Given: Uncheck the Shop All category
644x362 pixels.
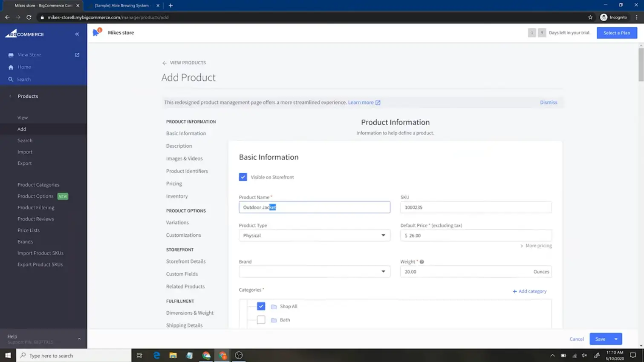Looking at the screenshot, I should pos(261,306).
